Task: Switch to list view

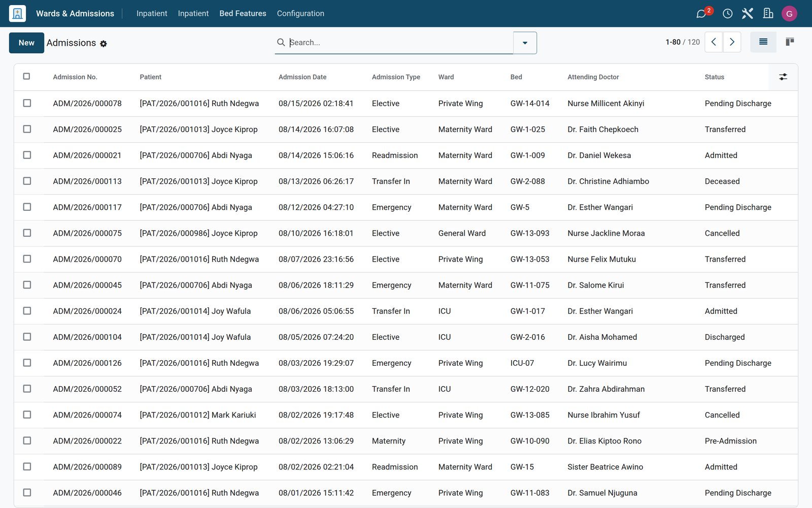Action: point(763,42)
